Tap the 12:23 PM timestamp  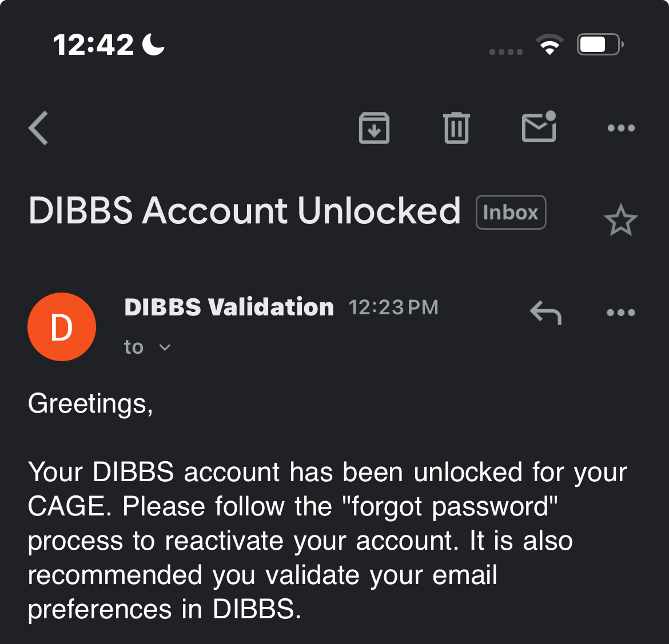[393, 307]
